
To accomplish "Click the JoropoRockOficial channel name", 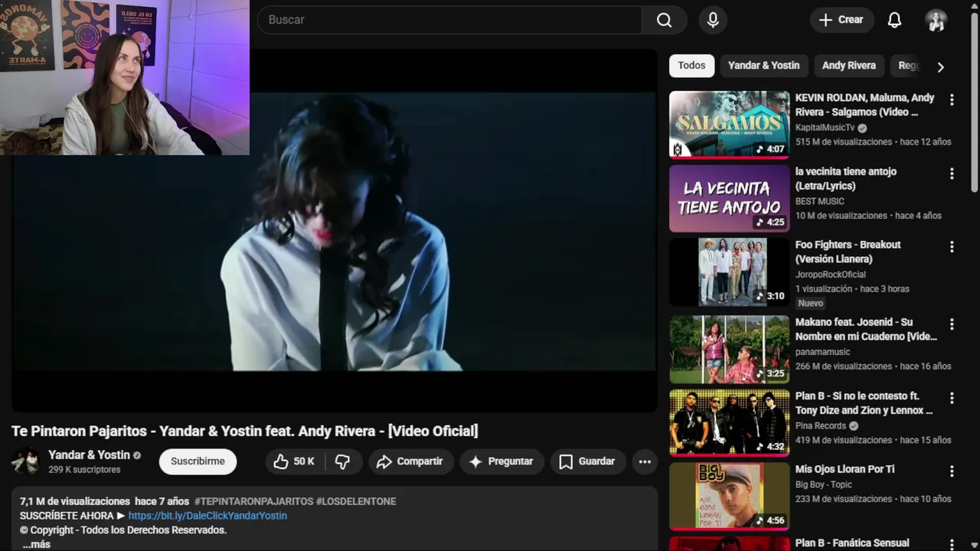I will pos(830,275).
